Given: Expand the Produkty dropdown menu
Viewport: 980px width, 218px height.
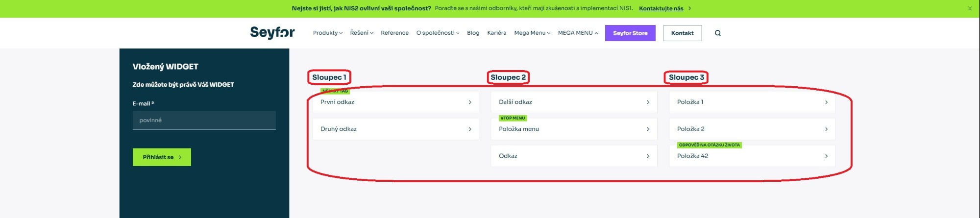Looking at the screenshot, I should coord(328,33).
